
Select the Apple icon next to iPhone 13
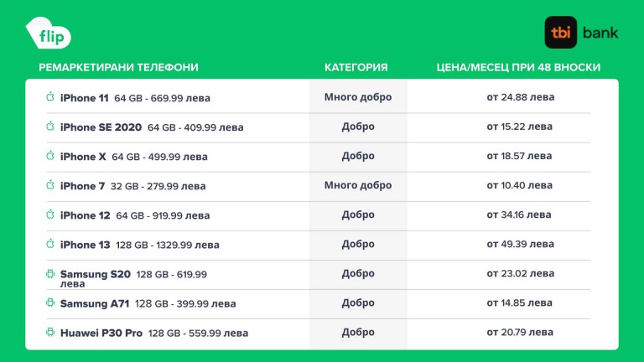click(x=50, y=244)
